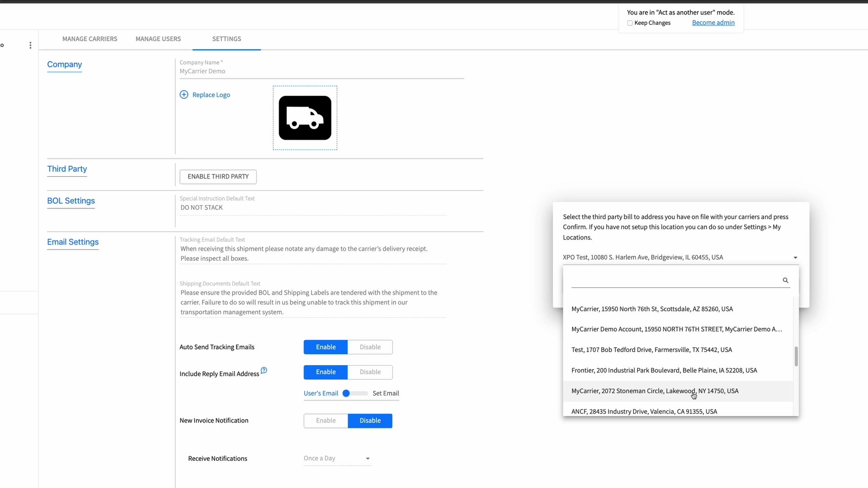The width and height of the screenshot is (868, 488).
Task: Open the Manage Users tab
Action: coord(158,39)
